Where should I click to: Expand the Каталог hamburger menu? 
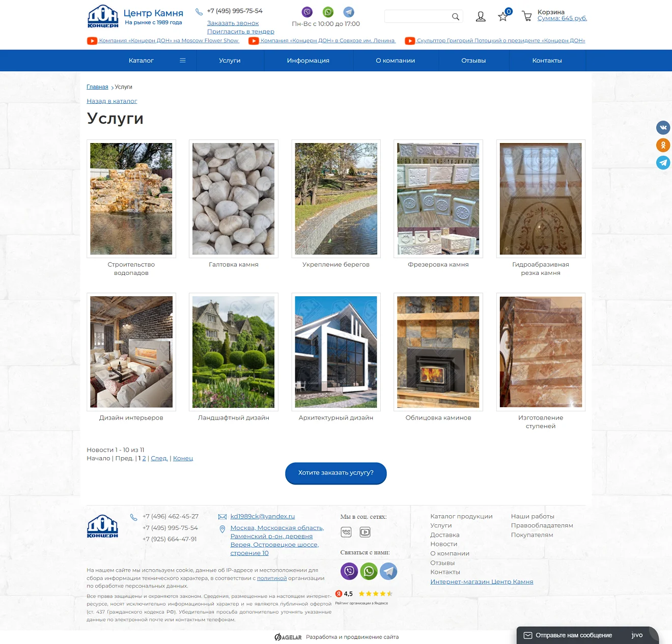tap(182, 61)
